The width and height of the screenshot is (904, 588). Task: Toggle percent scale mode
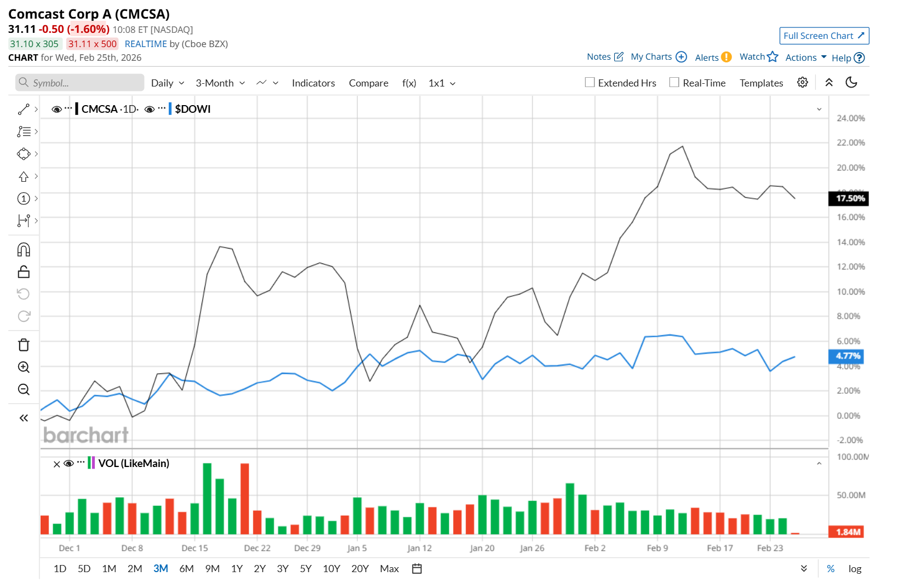(x=831, y=569)
